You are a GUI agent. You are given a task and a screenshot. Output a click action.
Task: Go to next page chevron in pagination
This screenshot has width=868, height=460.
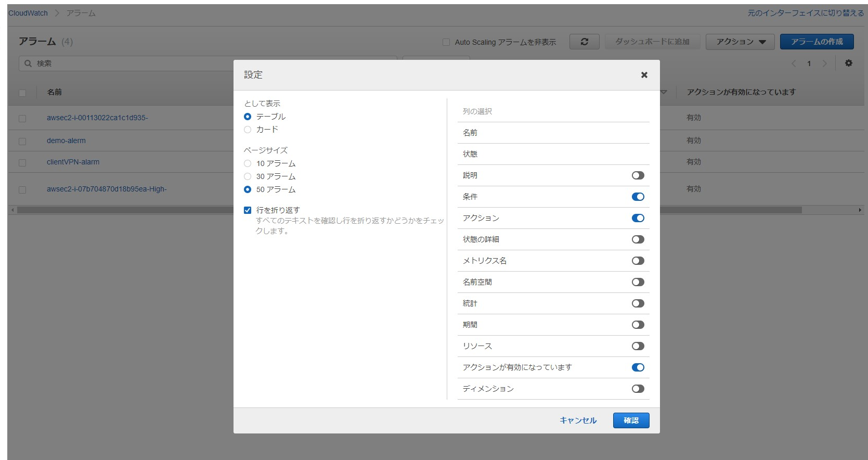pyautogui.click(x=824, y=63)
